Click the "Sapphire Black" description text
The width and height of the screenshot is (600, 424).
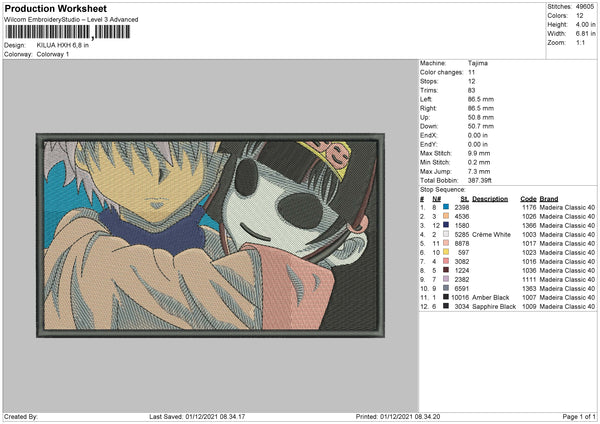point(494,307)
